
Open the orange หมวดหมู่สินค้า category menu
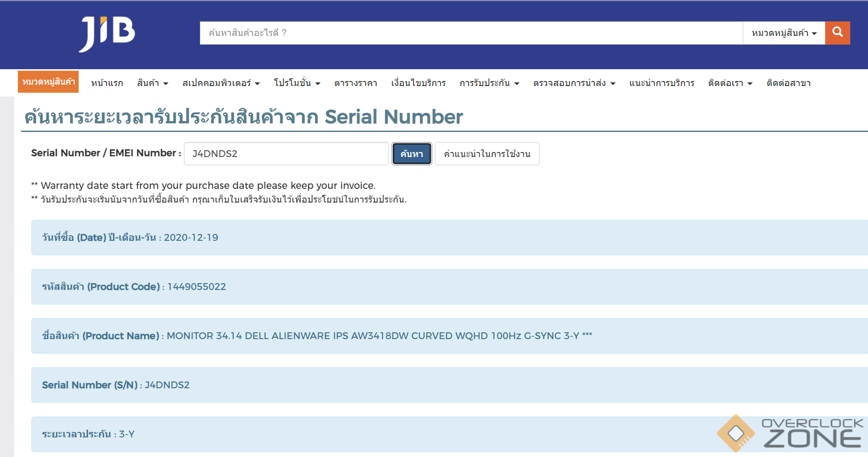point(48,82)
